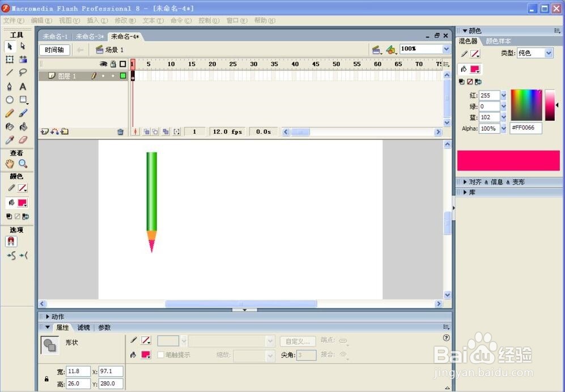Image resolution: width=565 pixels, height=392 pixels.
Task: Toggle Snap to Objects magnet option
Action: pyautogui.click(x=11, y=241)
